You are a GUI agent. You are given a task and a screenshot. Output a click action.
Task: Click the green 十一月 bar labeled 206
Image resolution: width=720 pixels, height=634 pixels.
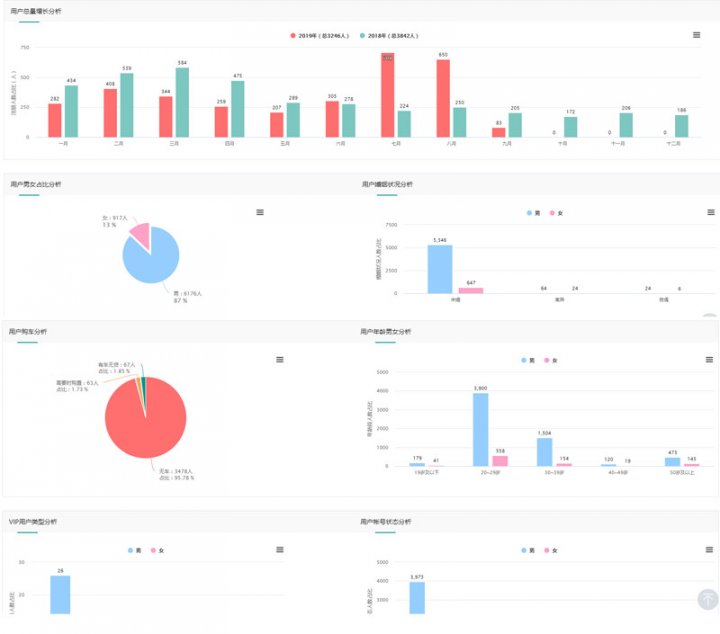626,125
